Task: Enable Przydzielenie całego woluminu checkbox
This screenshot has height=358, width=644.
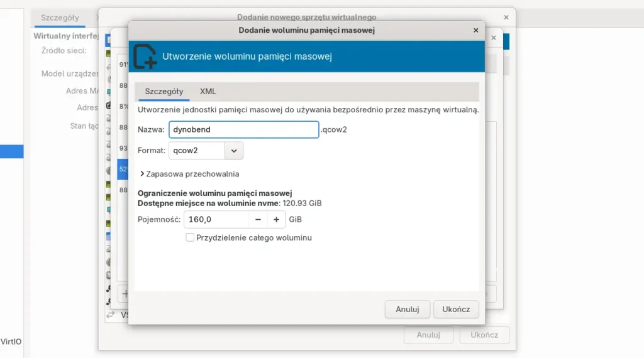Action: click(x=190, y=237)
